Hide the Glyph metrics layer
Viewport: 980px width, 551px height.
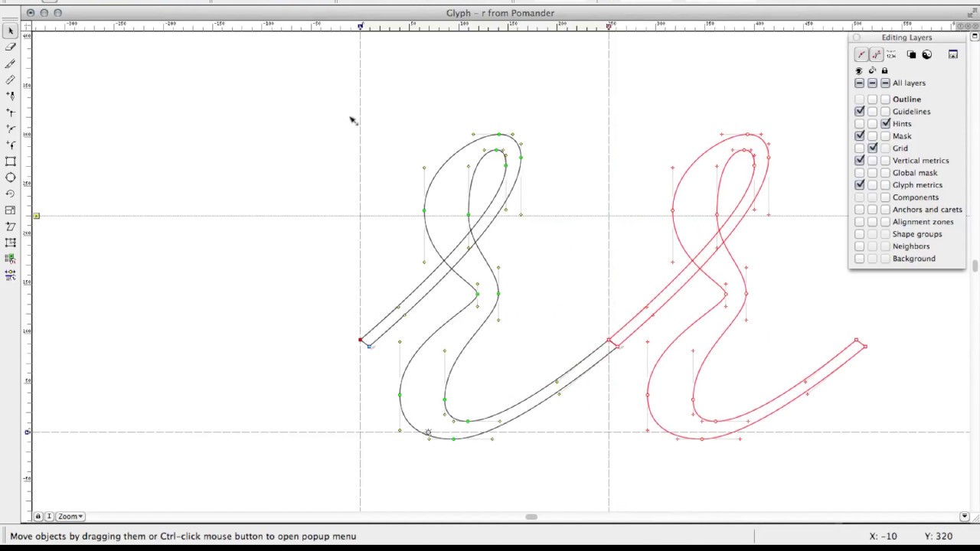(859, 185)
